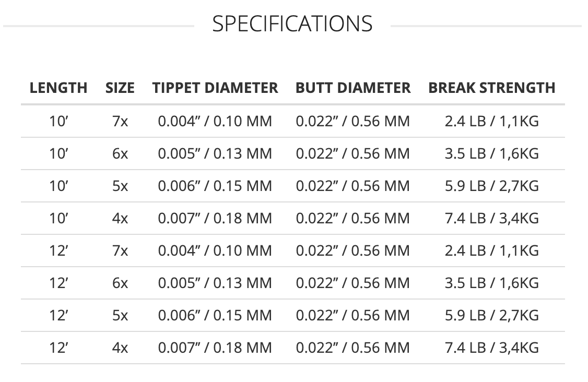The width and height of the screenshot is (588, 382).
Task: Select the 10' 6x row size cell
Action: click(120, 154)
